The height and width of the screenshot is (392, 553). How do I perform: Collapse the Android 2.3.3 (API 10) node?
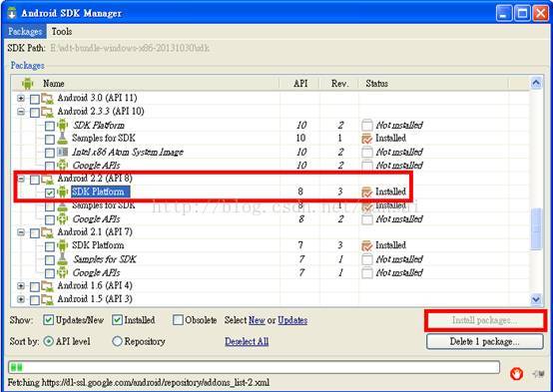point(21,112)
